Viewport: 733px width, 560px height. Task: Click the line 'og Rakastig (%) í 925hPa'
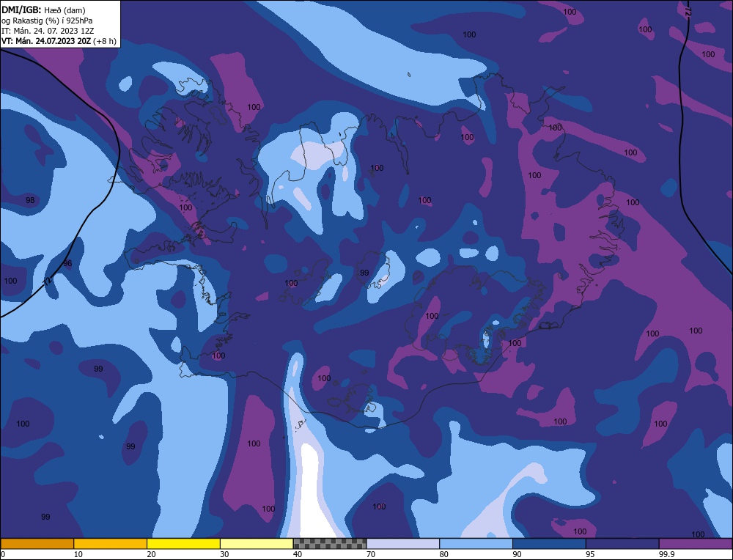pyautogui.click(x=47, y=21)
